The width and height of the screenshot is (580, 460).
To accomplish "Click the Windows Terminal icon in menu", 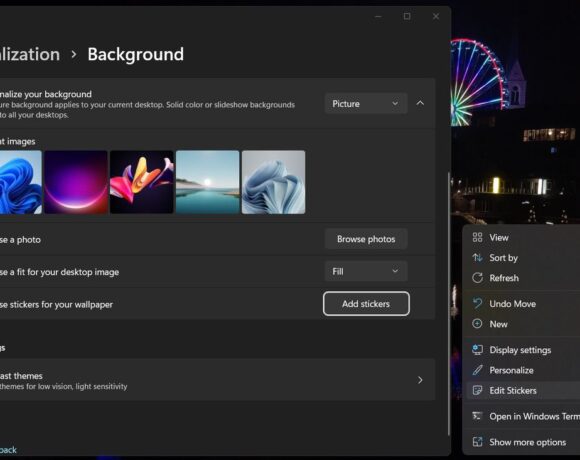I will pyautogui.click(x=477, y=416).
